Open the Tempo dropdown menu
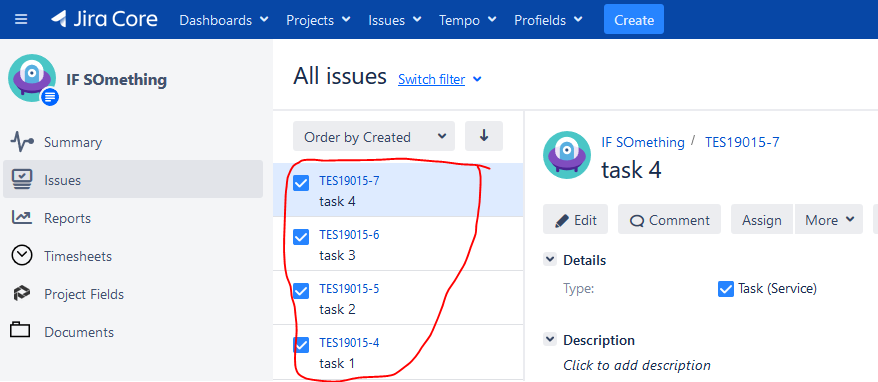This screenshot has height=382, width=878. tap(468, 20)
